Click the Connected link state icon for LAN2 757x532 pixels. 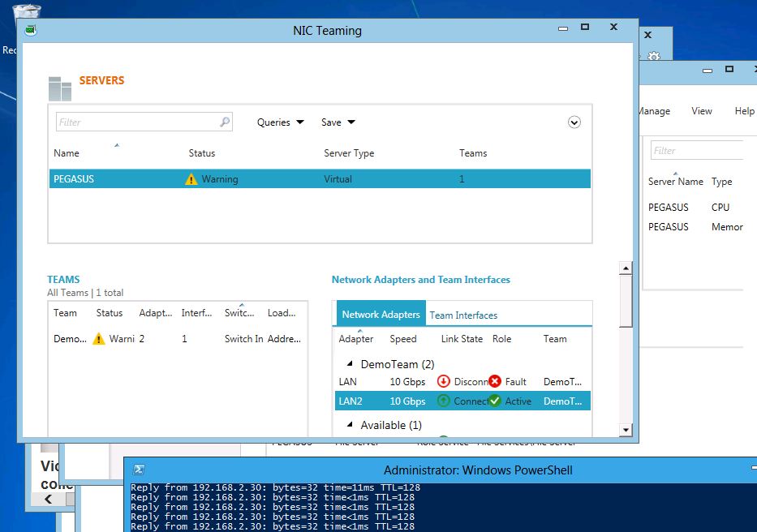pyautogui.click(x=443, y=401)
